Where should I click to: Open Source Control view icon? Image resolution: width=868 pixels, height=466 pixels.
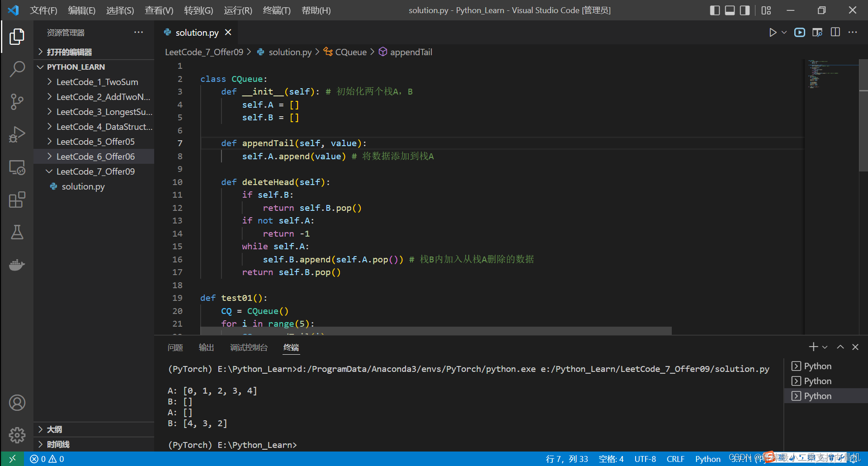click(17, 102)
